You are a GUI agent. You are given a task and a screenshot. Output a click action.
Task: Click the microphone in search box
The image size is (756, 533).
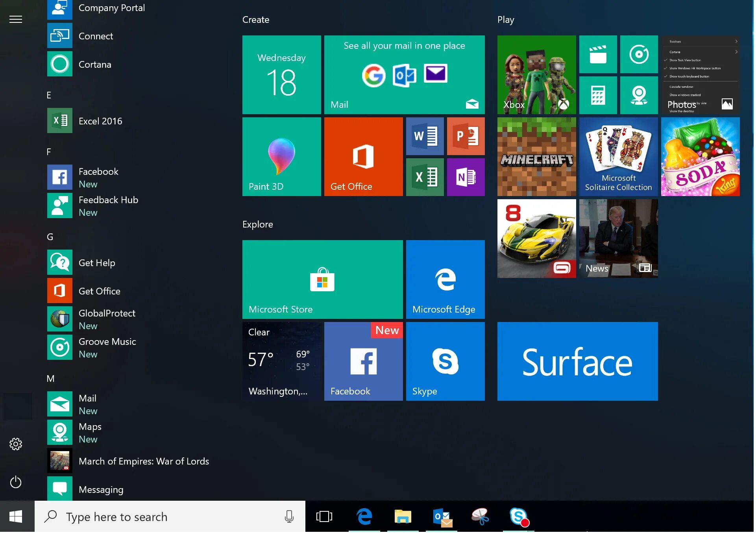(x=289, y=516)
